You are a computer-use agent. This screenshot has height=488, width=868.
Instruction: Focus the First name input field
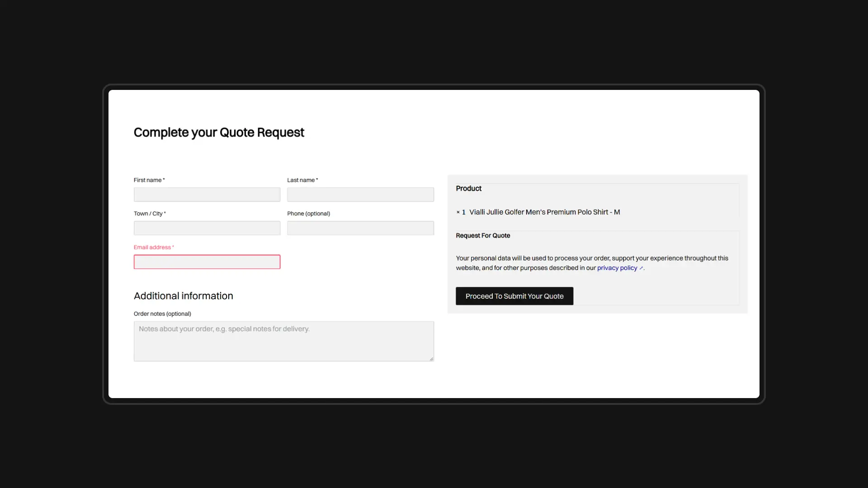[x=207, y=195]
